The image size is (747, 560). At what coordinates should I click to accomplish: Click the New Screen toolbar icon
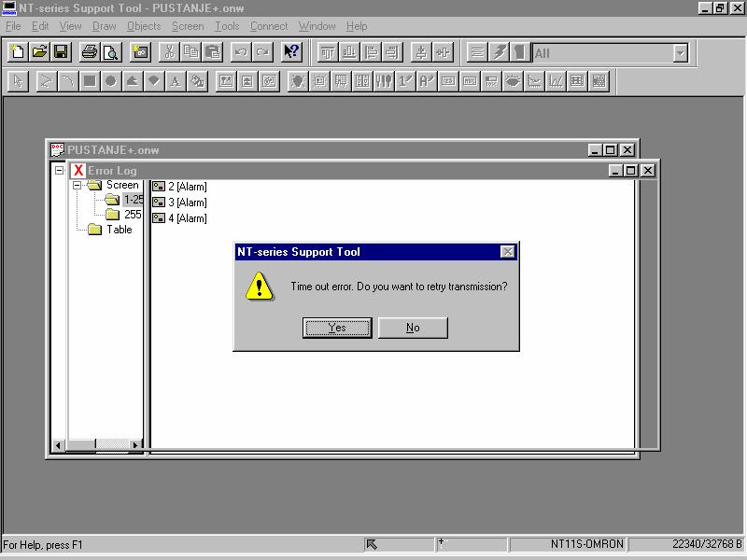pyautogui.click(x=140, y=52)
